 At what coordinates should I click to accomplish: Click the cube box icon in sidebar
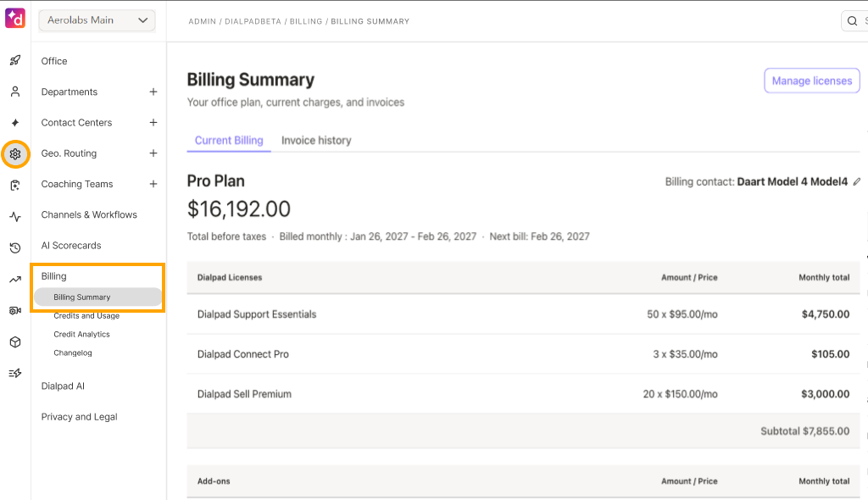[x=15, y=342]
